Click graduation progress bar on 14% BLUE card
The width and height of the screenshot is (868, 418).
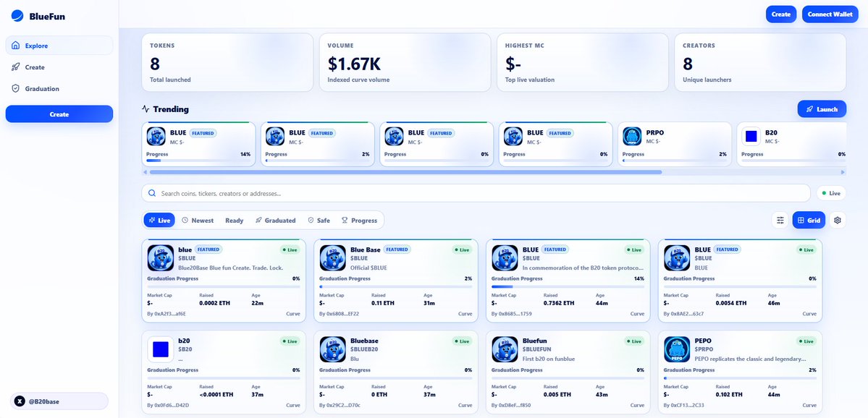[568, 286]
